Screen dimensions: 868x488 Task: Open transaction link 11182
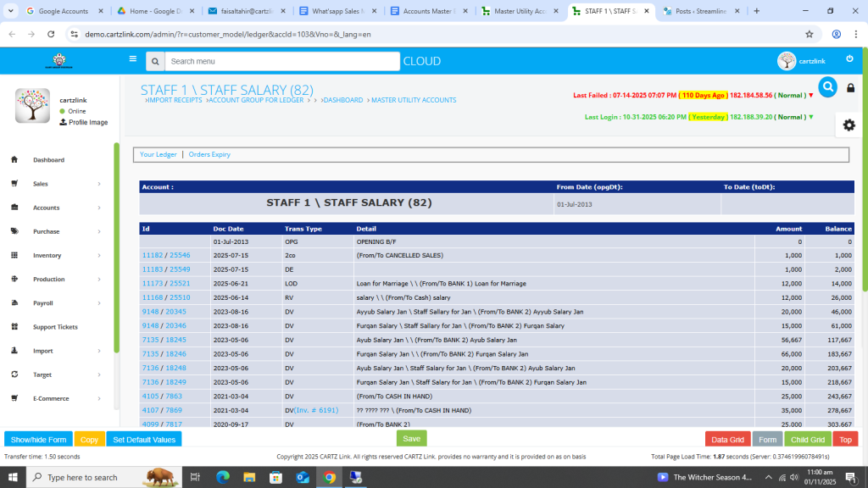153,255
